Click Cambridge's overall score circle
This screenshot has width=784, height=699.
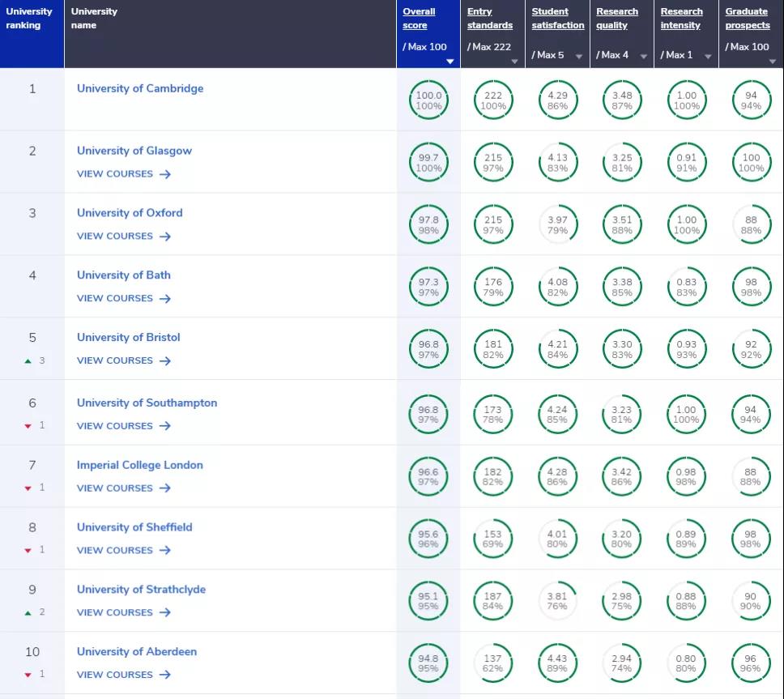(x=428, y=100)
